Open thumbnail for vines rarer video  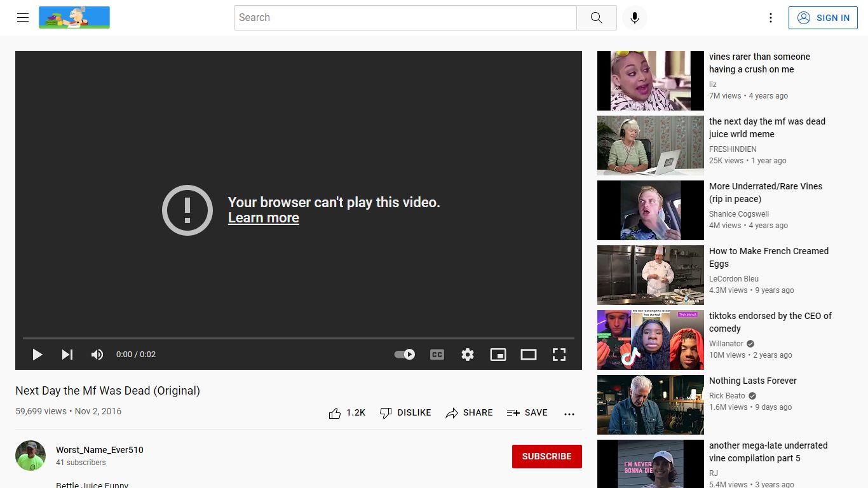(651, 81)
